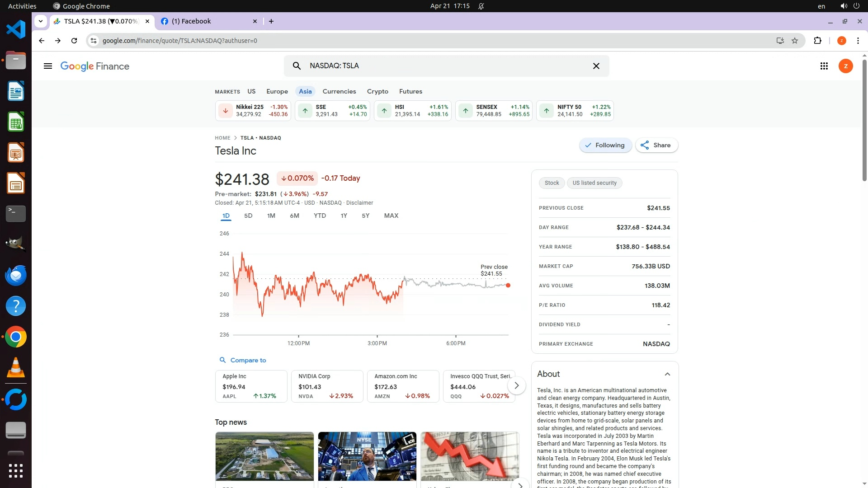Switch to the 5D chart range
The height and width of the screenshot is (488, 868).
point(248,216)
